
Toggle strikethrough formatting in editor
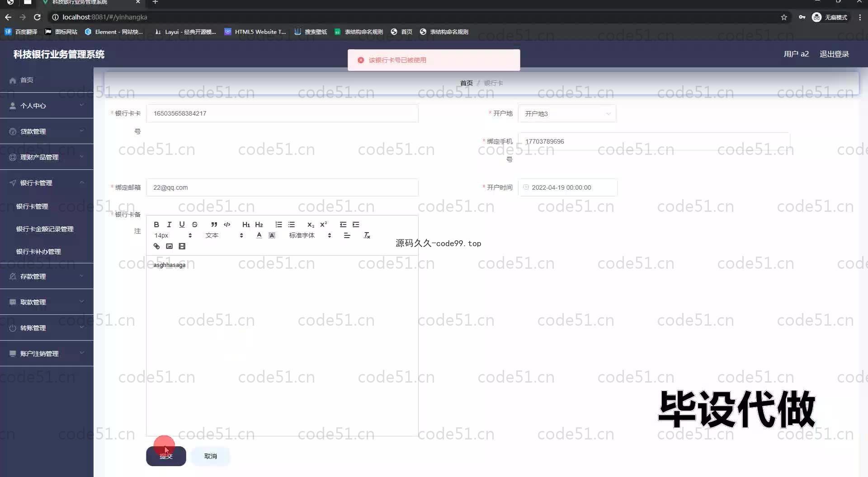(x=194, y=224)
